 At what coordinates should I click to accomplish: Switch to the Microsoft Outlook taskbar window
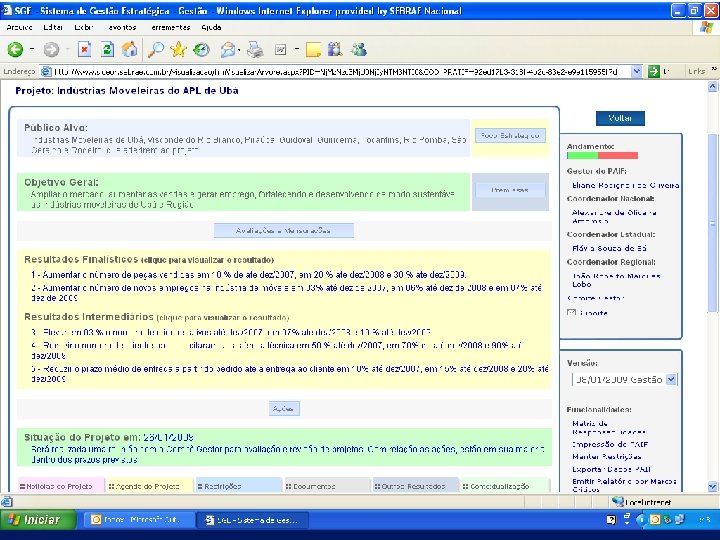138,520
